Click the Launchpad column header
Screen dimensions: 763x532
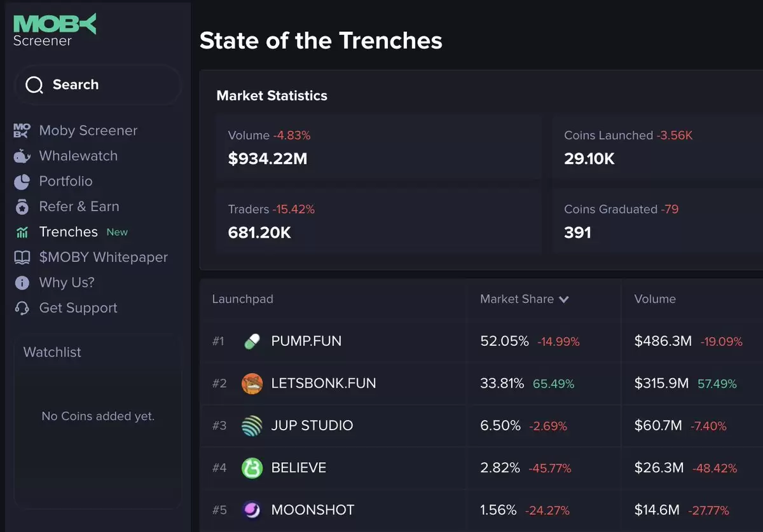point(242,299)
